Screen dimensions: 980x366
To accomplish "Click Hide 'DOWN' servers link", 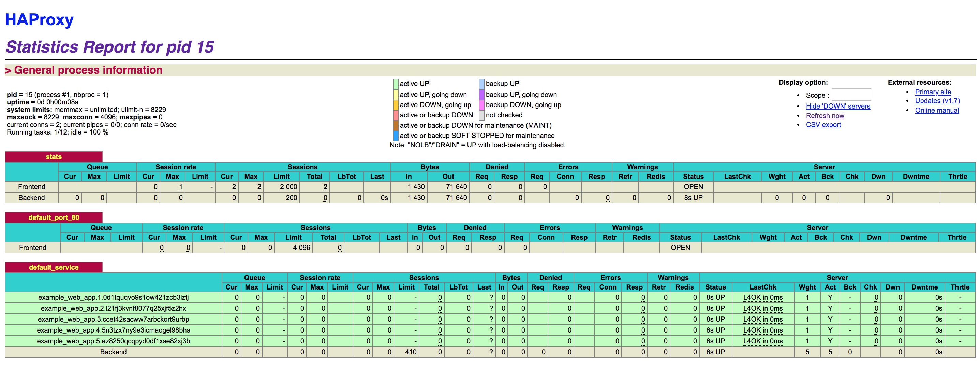I will point(838,106).
